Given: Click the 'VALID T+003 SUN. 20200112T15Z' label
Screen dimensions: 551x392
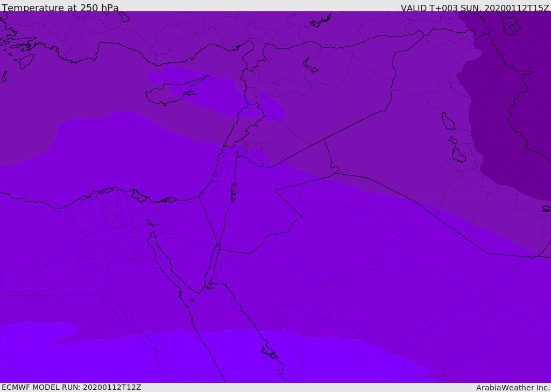Looking at the screenshot, I should (475, 8).
